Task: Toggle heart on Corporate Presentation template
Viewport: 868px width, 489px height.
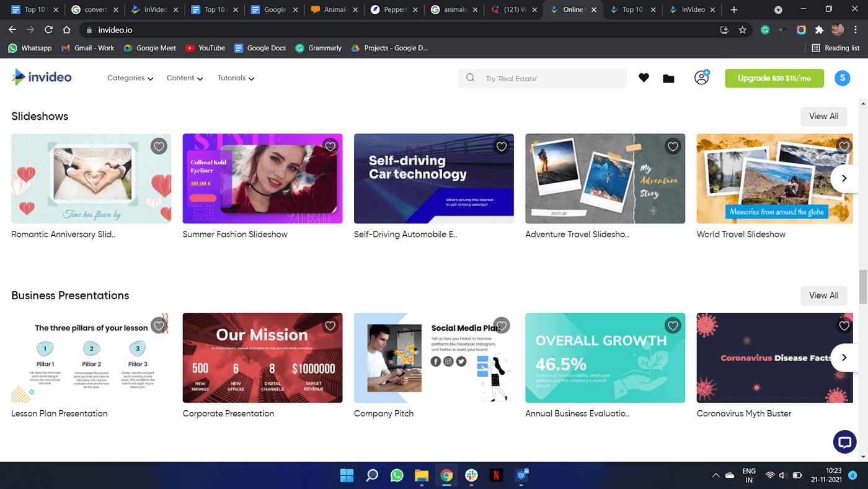Action: click(330, 326)
